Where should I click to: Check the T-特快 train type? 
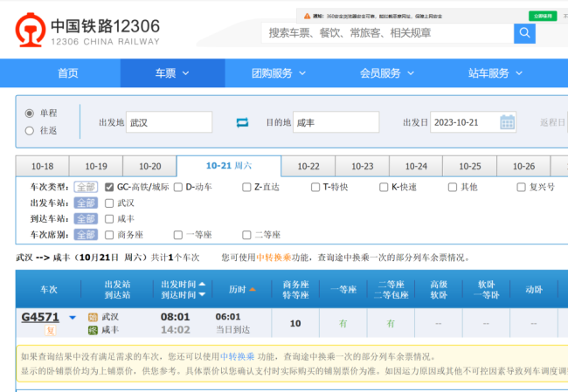point(315,187)
